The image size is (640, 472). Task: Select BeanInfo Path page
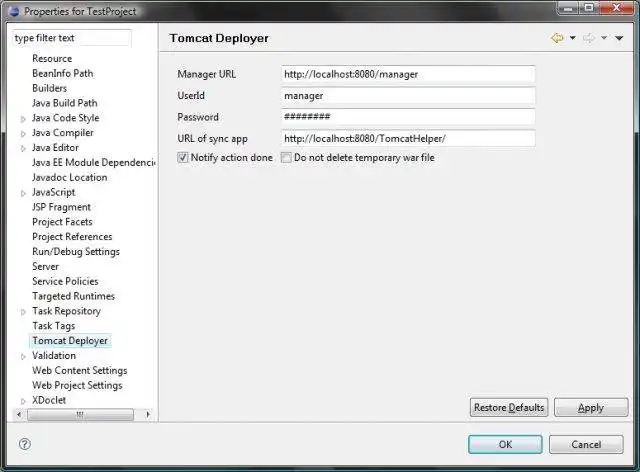(62, 73)
